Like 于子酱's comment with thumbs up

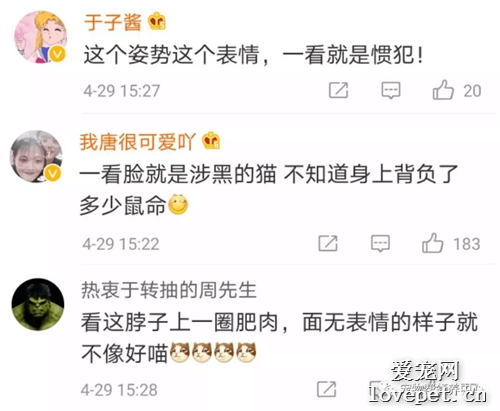[x=443, y=90]
